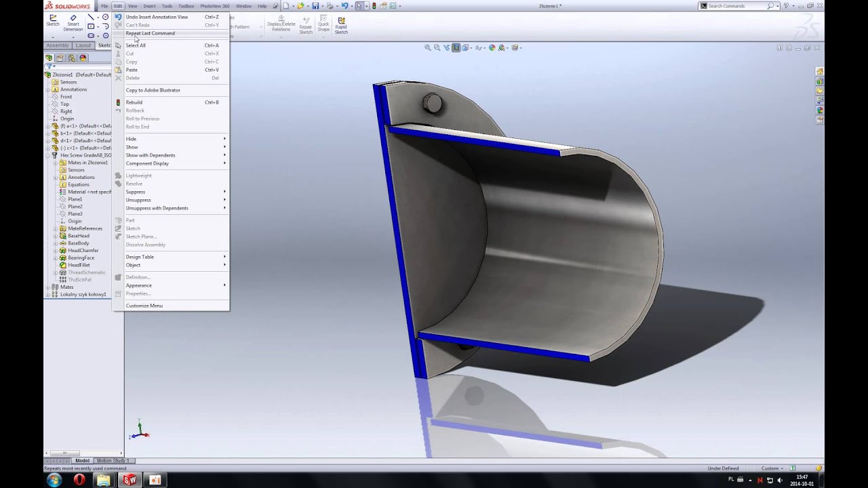Open the Opera browser in taskbar
This screenshot has height=488, width=868.
pos(79,480)
